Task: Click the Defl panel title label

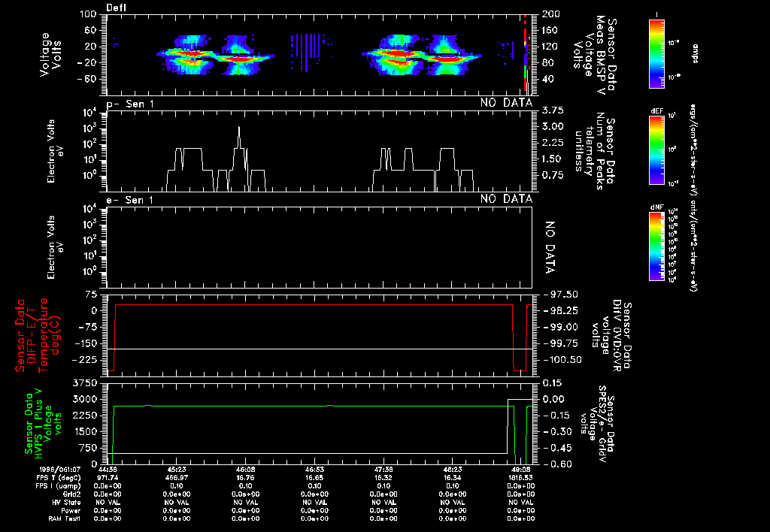Action: click(117, 8)
